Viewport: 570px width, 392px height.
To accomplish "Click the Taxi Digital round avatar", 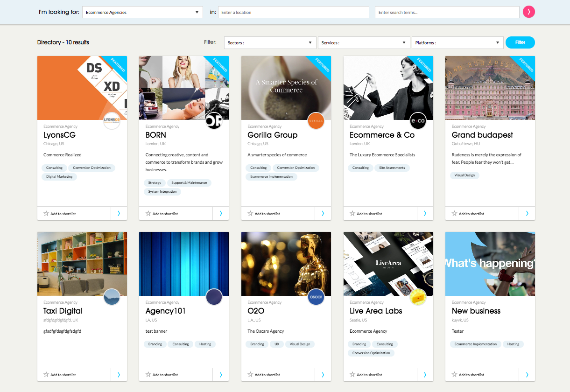I will point(112,297).
